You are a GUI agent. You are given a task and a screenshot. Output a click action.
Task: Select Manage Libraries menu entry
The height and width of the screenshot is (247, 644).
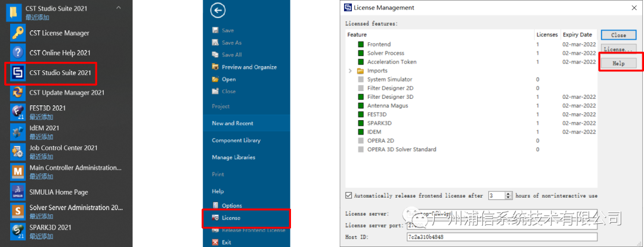233,157
